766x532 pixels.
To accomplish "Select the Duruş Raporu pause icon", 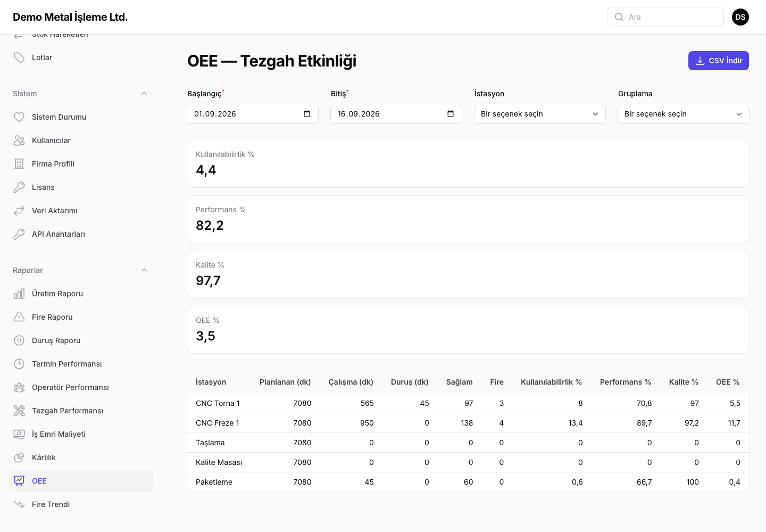I will pos(19,340).
